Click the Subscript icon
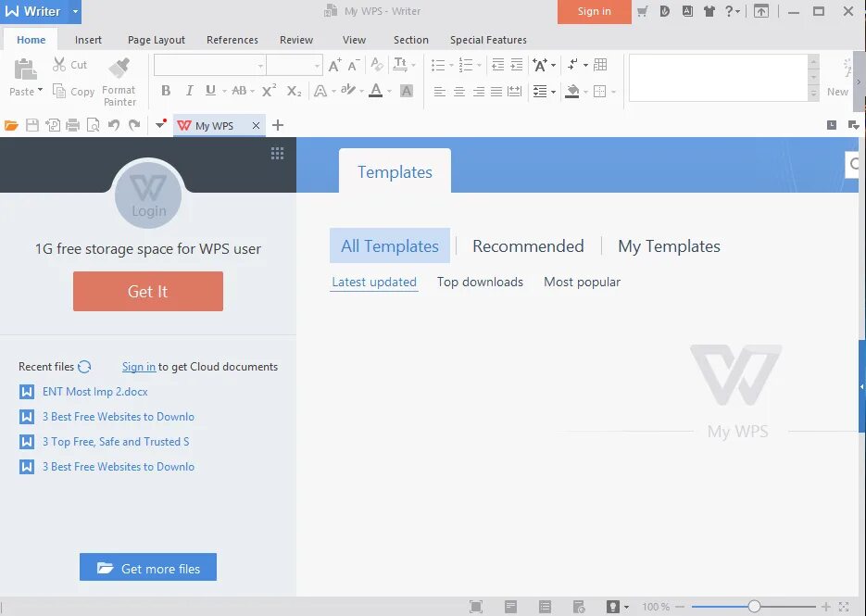Screen dimensions: 866x616 [294, 91]
